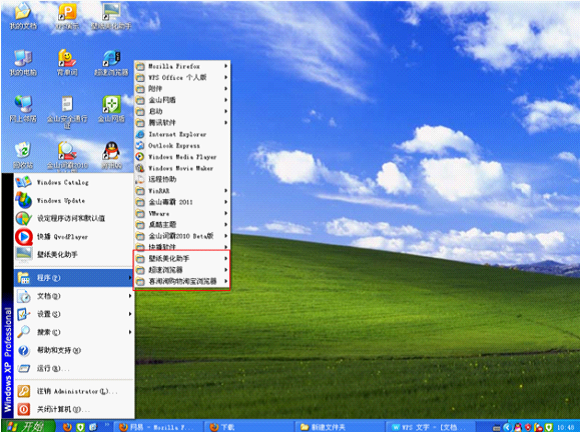Expand the Mozilla Firefox programs folder
Screen dimensions: 580x433
click(x=182, y=66)
